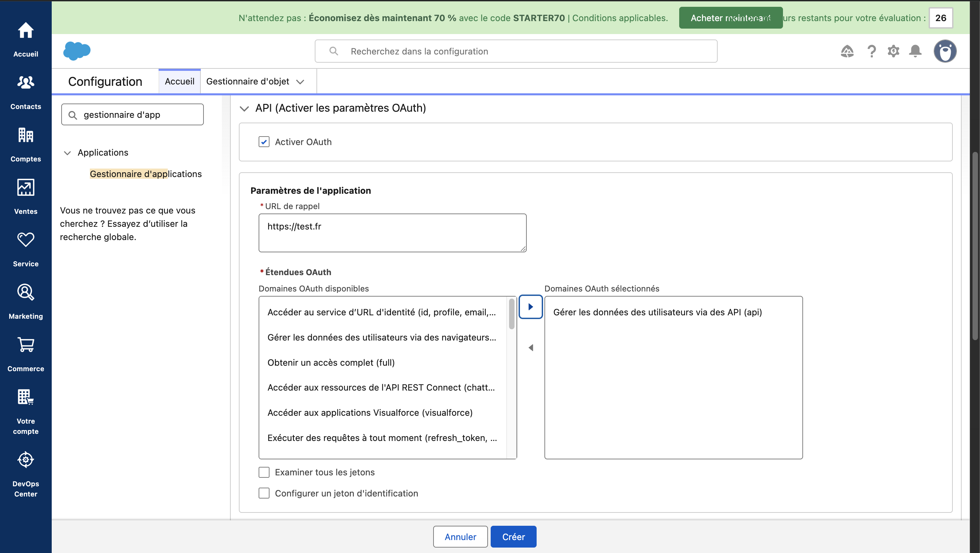
Task: Check Configurer un jeton d'identification
Action: point(264,493)
